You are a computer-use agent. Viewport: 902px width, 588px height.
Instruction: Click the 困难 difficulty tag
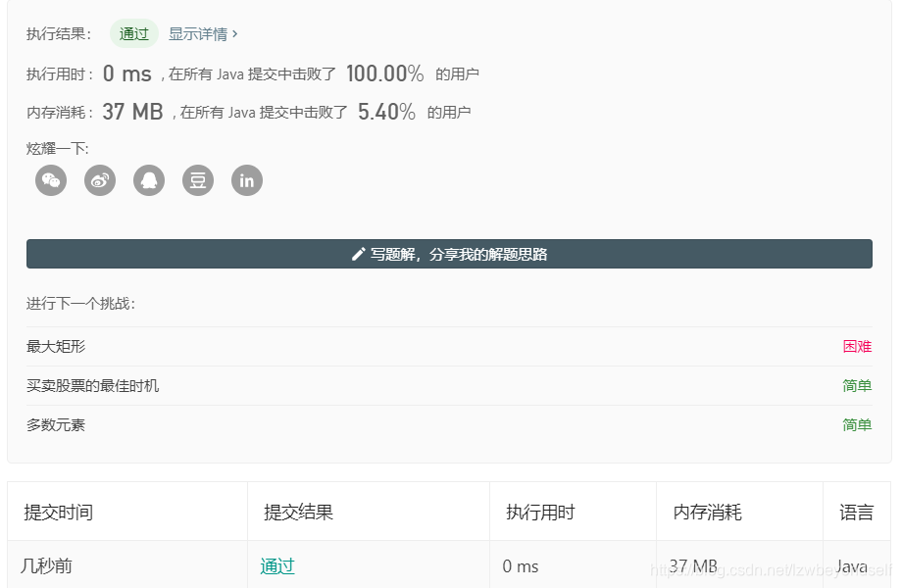click(856, 346)
